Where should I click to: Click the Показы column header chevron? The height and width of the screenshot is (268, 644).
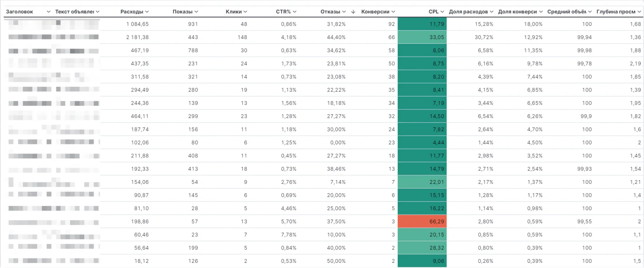196,12
